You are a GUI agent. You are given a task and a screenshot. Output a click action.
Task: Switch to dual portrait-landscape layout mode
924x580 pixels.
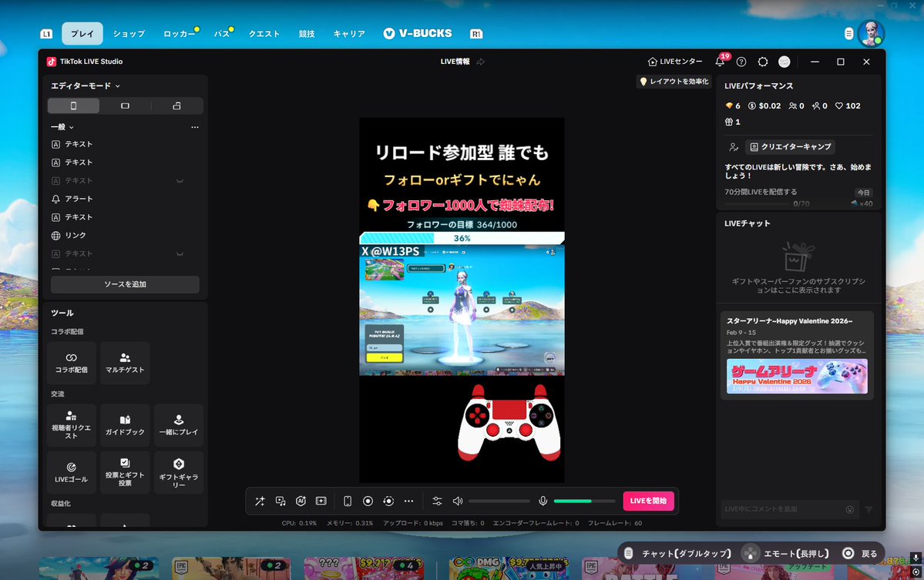click(176, 106)
